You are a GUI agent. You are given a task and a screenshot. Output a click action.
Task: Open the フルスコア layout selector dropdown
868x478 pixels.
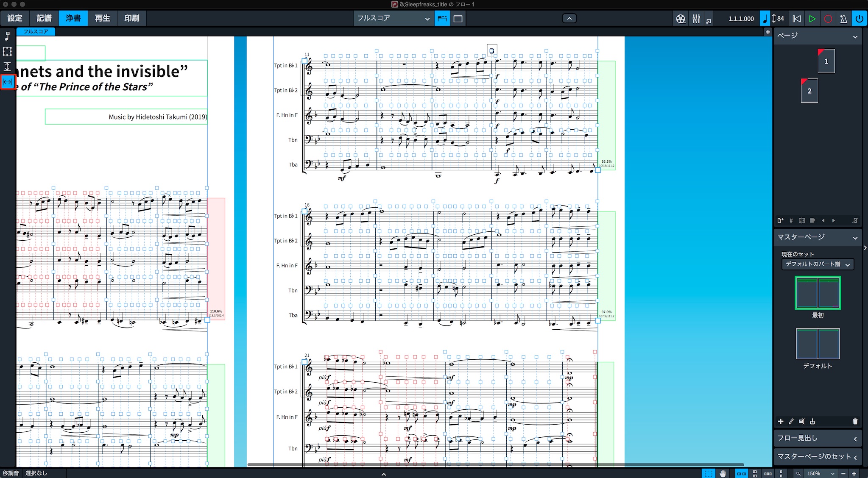[394, 18]
